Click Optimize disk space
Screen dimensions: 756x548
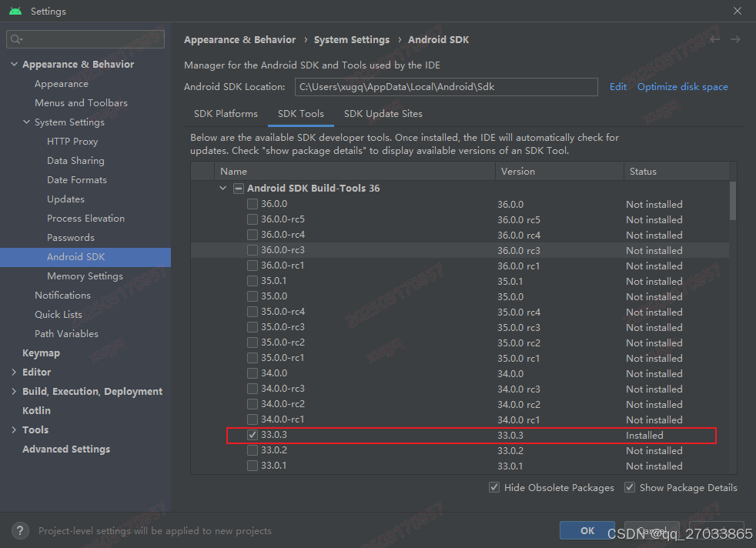coord(682,87)
